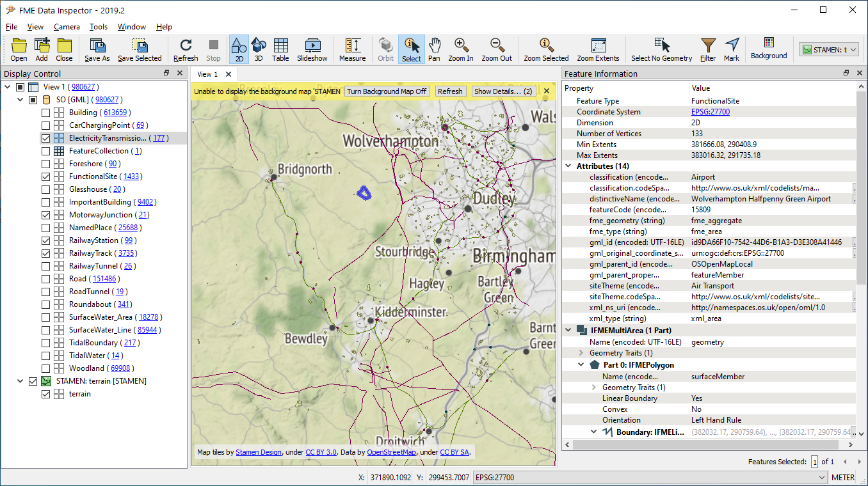Open the View menu
This screenshot has width=868, height=486.
pyautogui.click(x=35, y=27)
